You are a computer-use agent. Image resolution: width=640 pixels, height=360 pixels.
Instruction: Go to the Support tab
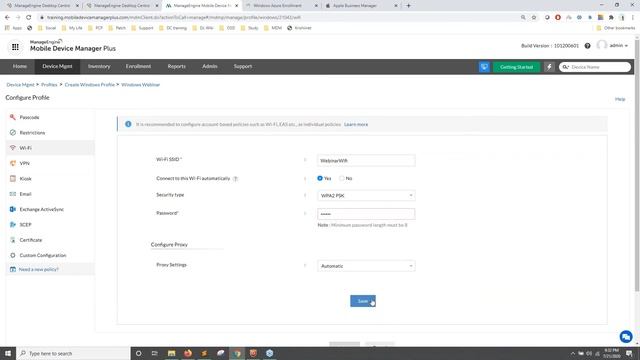(243, 66)
